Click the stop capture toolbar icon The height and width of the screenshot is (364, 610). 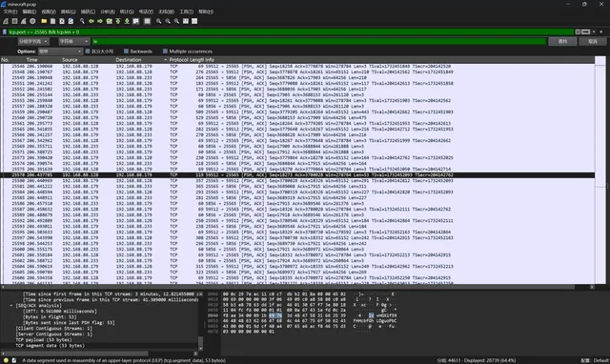coord(15,21)
